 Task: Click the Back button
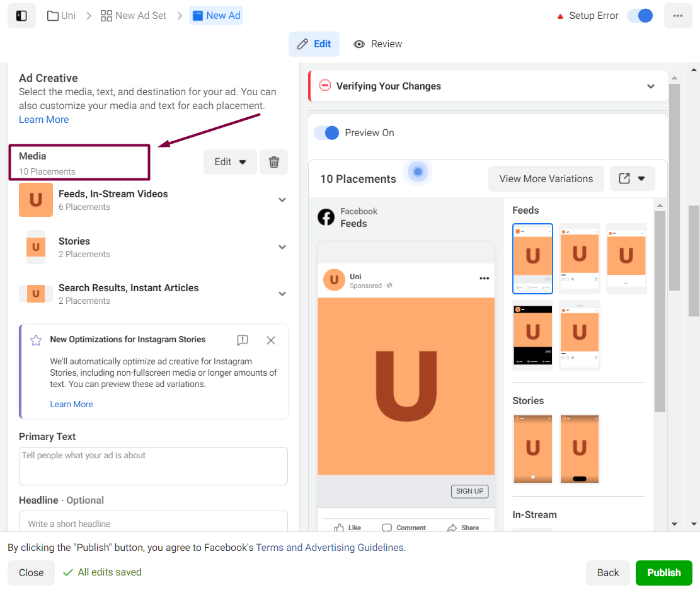tap(607, 572)
